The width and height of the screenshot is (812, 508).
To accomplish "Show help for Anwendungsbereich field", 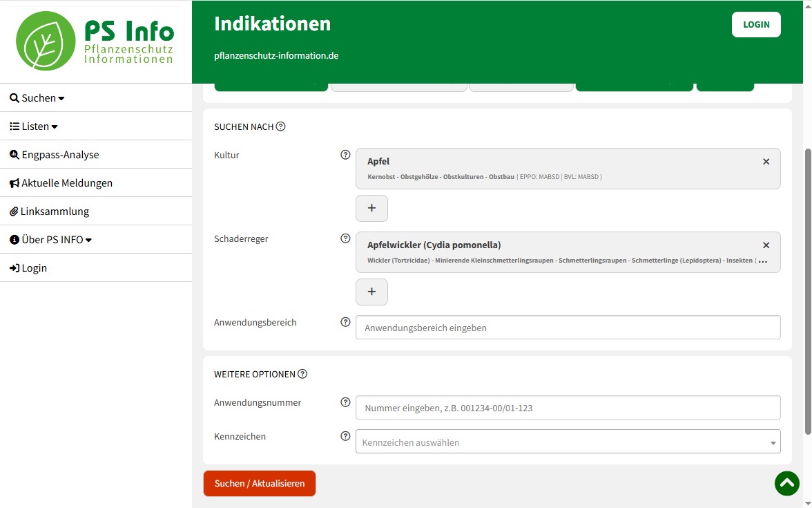I will point(346,322).
